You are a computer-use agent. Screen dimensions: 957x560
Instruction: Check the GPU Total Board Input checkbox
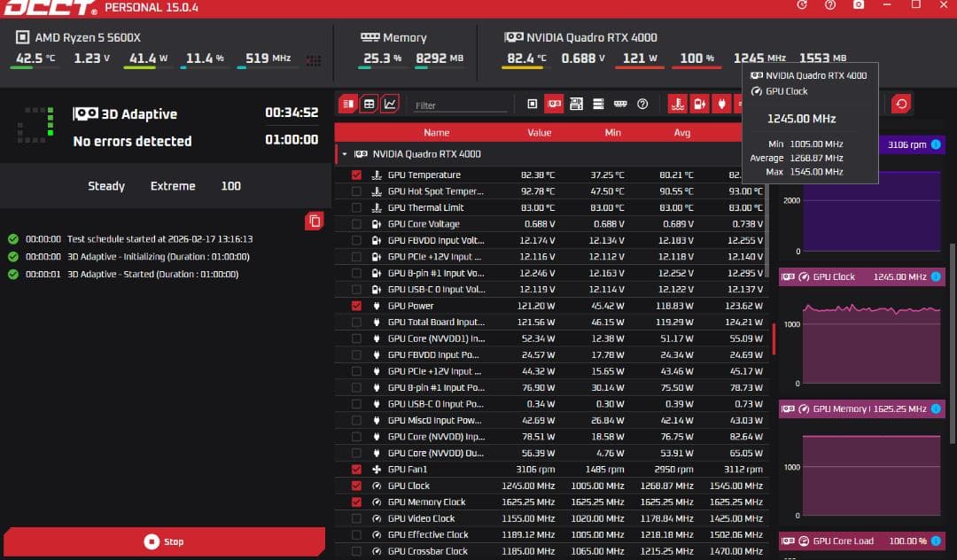click(356, 323)
